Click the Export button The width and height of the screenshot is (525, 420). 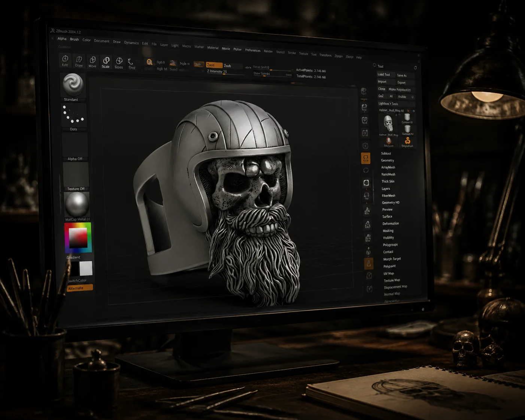pos(405,83)
